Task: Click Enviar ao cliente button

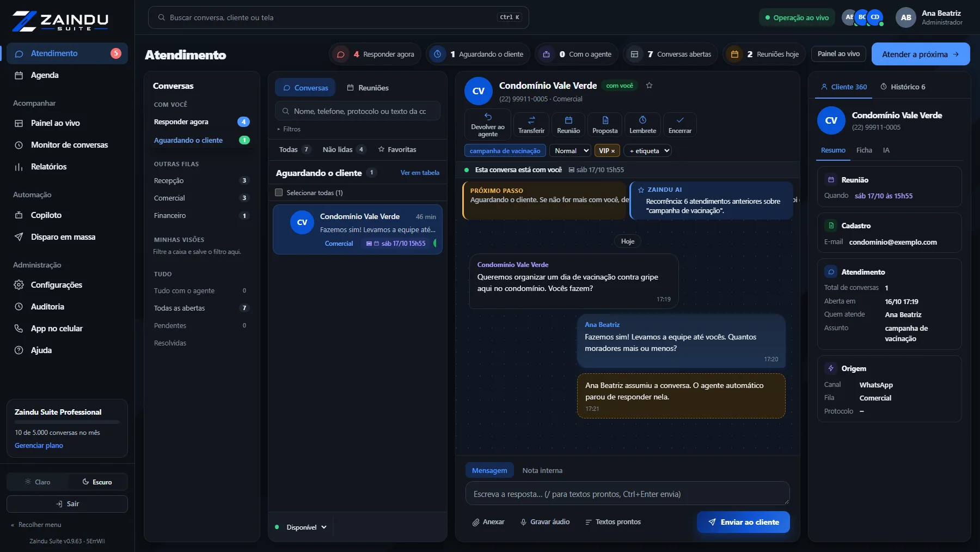Action: pos(743,522)
